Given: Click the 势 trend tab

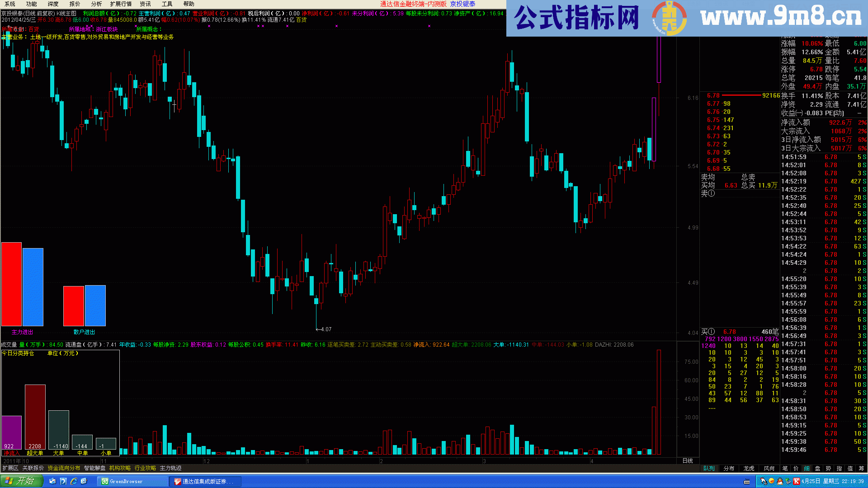Looking at the screenshot, I should point(829,469).
